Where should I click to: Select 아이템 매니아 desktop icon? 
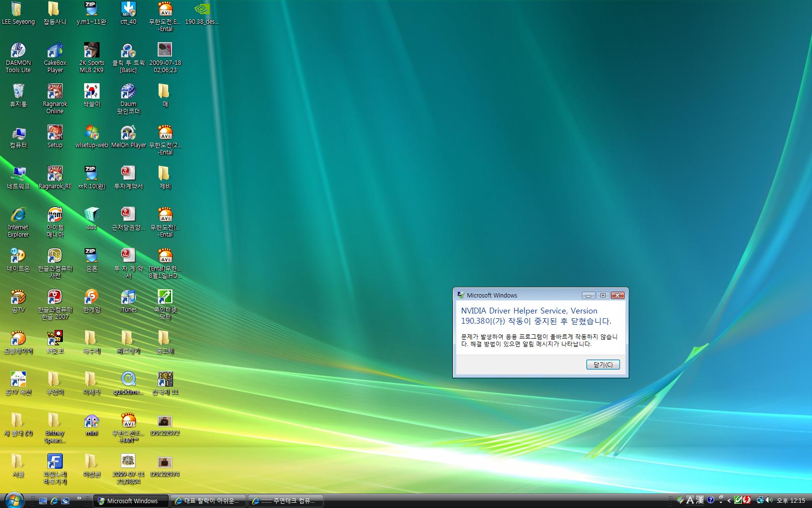tap(55, 222)
